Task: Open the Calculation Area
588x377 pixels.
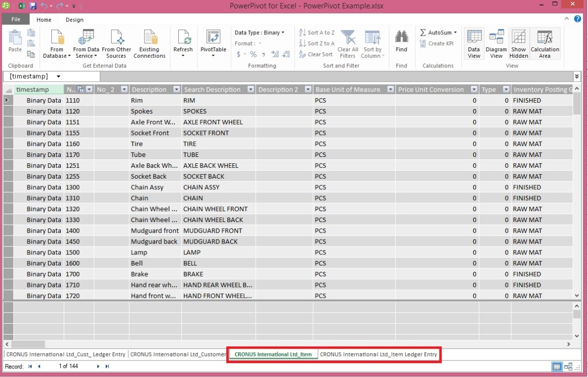Action: coord(545,43)
